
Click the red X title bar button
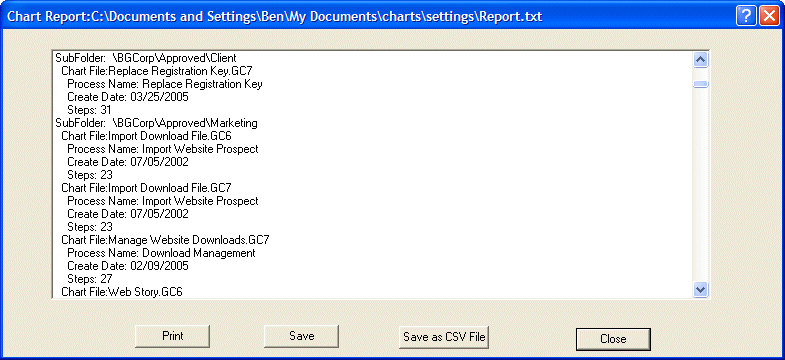[769, 16]
